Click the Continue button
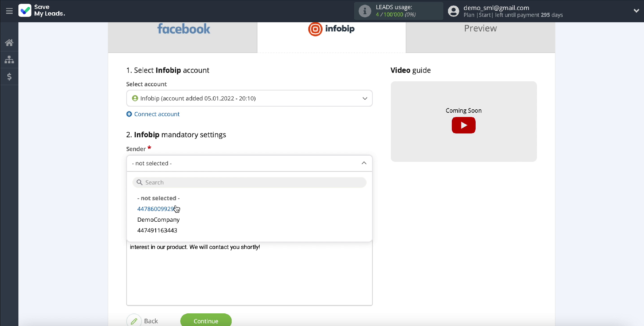The image size is (644, 326). (x=206, y=321)
